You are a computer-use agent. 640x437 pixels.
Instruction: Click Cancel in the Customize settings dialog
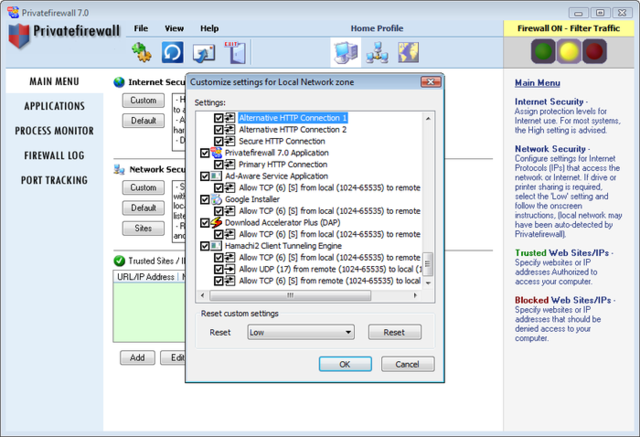[407, 364]
